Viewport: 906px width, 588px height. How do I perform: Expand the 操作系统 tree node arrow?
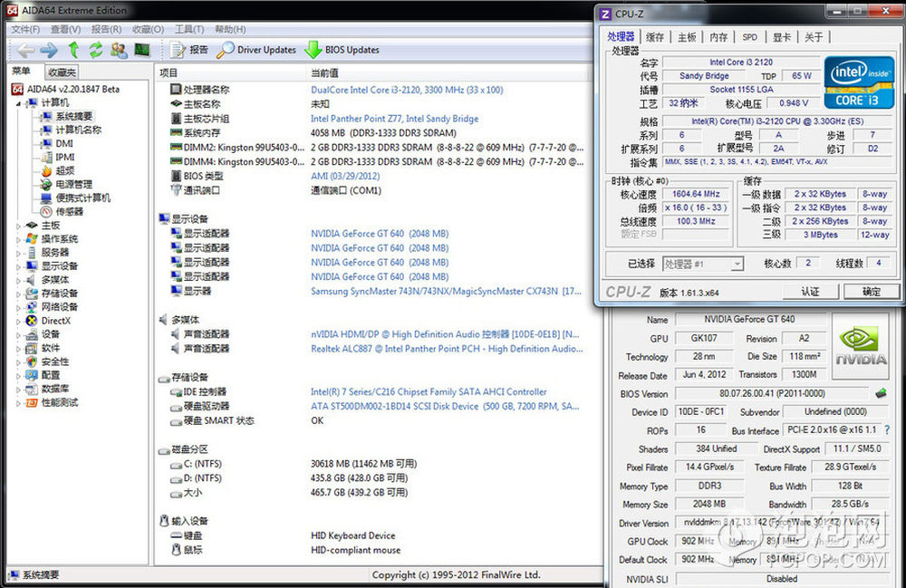click(18, 239)
